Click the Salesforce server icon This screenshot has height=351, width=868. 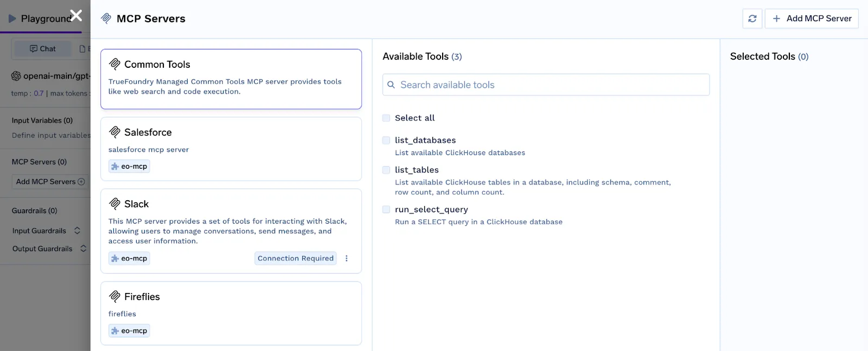pos(114,132)
